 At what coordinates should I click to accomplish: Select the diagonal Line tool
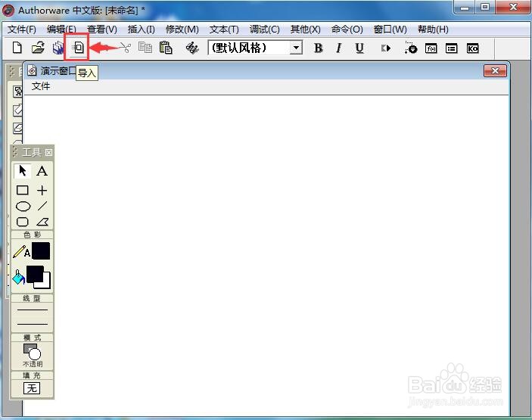tap(42, 206)
